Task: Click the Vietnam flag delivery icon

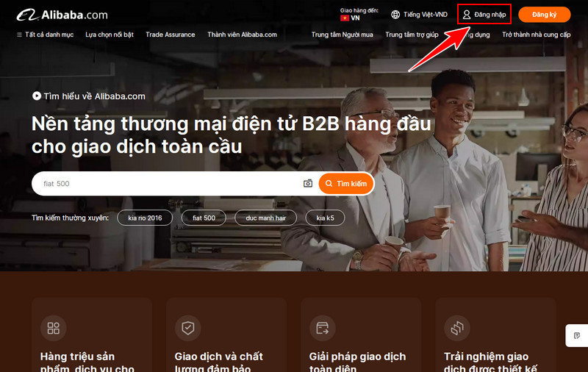Action: point(344,18)
